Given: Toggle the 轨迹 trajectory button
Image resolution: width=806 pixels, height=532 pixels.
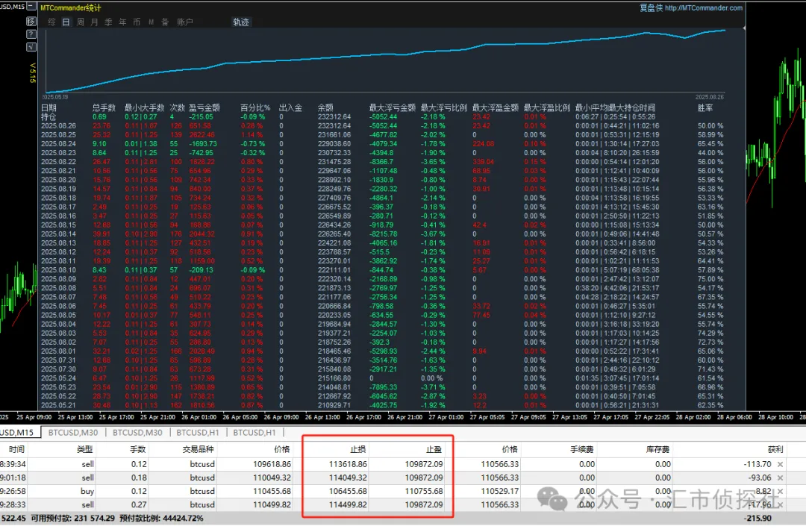Looking at the screenshot, I should 241,22.
